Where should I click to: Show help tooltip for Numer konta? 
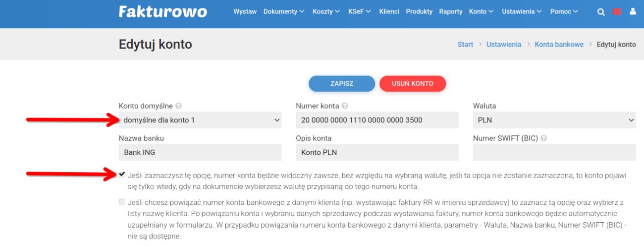[345, 106]
